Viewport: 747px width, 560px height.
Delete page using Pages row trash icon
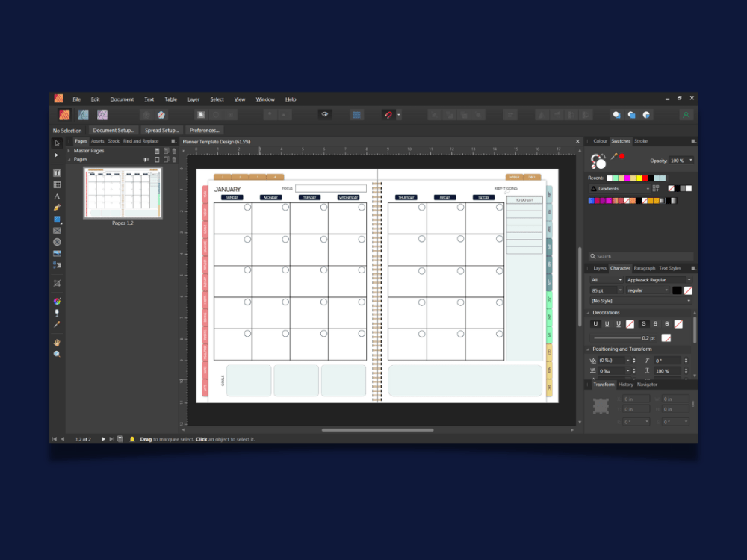(x=174, y=160)
